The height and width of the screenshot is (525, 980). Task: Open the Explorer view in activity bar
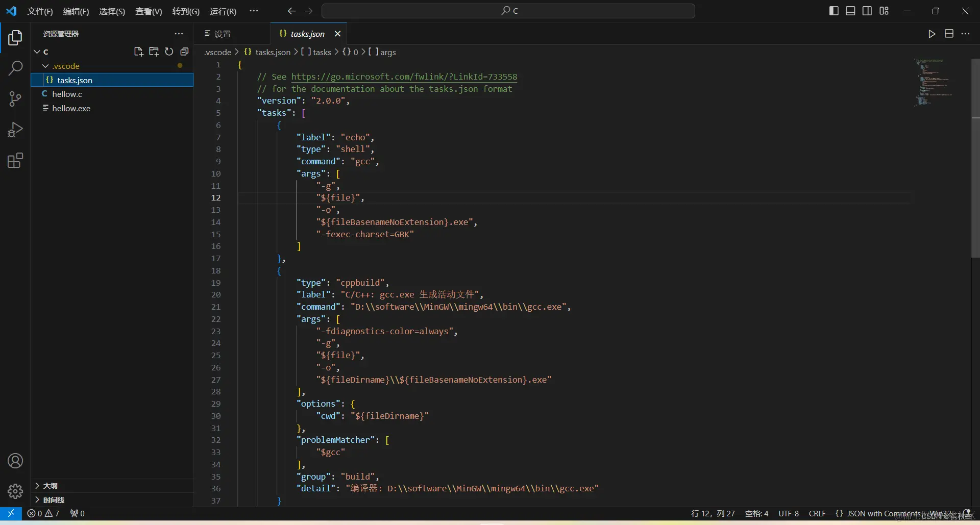[15, 38]
